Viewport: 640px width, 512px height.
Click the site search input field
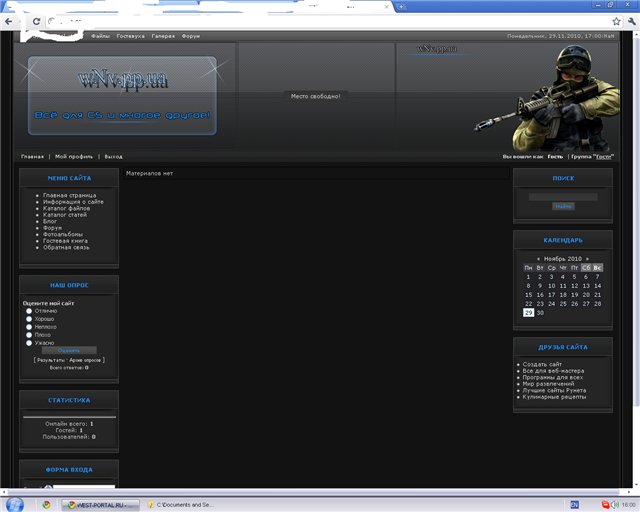pos(563,196)
